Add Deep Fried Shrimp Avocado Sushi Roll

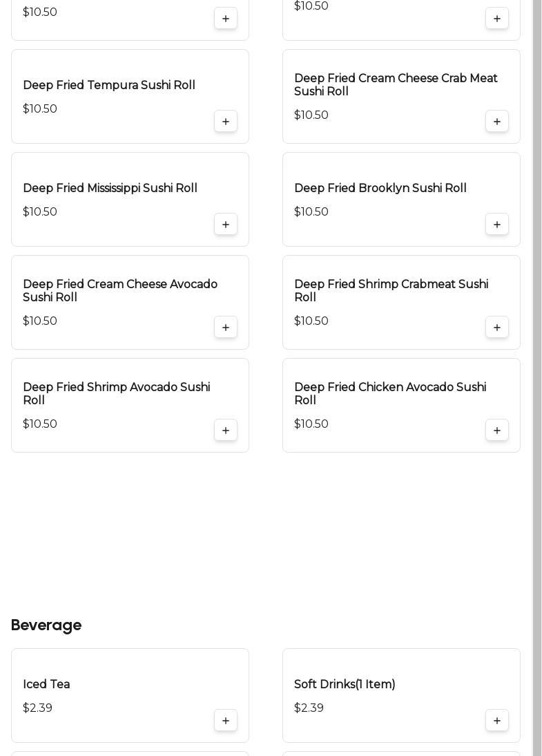(226, 431)
